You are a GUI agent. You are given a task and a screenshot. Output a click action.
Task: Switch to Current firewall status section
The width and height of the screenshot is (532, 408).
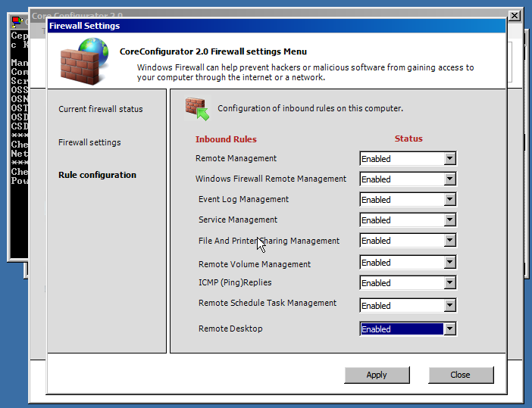tap(101, 109)
